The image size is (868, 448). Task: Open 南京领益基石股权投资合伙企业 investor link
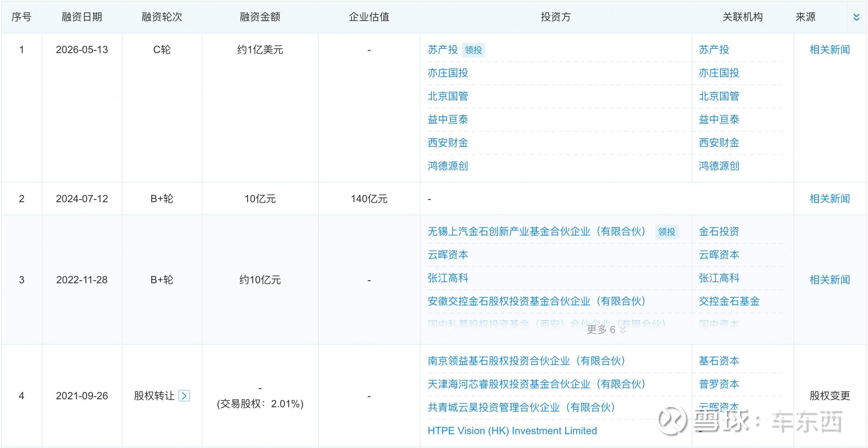coord(527,361)
